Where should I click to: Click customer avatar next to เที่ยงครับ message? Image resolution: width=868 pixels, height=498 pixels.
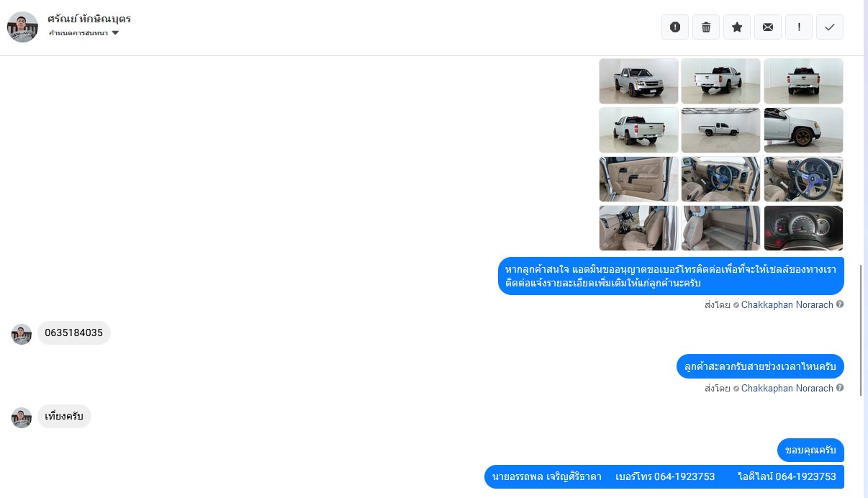pos(22,417)
